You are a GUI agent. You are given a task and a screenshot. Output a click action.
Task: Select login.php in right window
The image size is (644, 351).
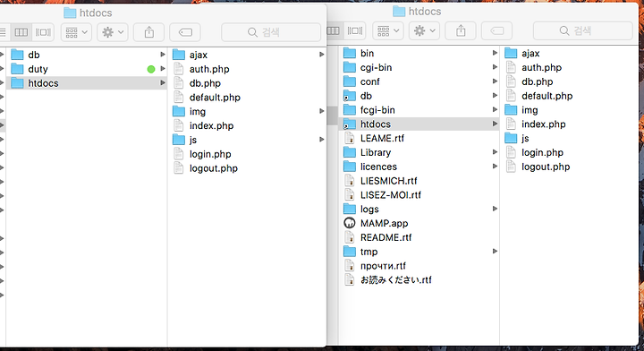click(569, 152)
